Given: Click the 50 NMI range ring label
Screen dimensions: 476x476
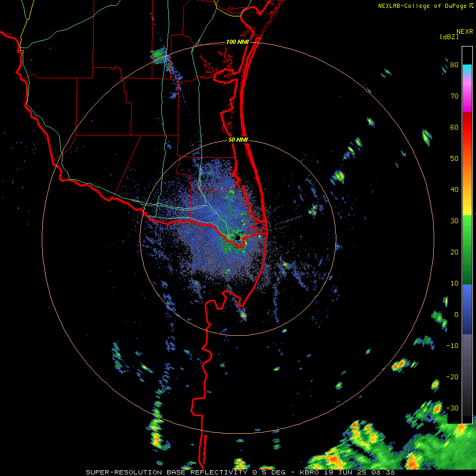Looking at the screenshot, I should 238,140.
